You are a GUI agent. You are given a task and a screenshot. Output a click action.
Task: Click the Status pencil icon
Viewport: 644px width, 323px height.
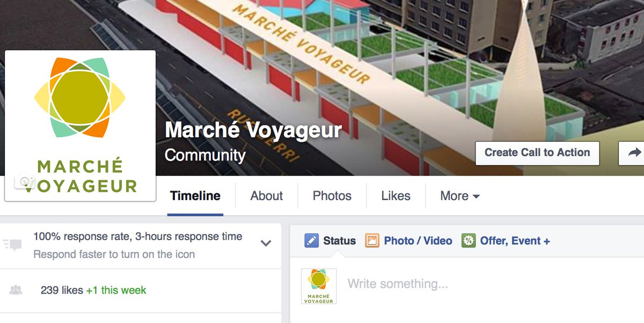point(311,241)
